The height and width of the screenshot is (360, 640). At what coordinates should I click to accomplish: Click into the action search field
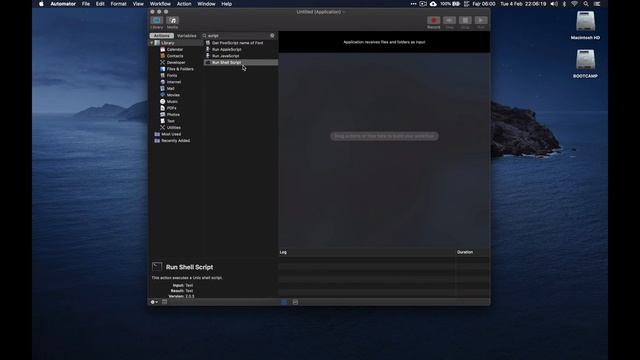238,36
